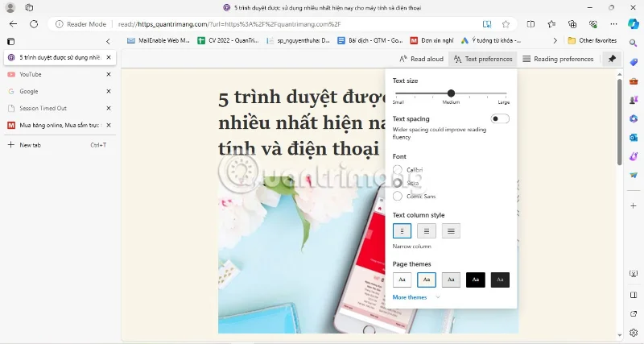Open Copilot sidebar icon
This screenshot has height=344, width=644.
pos(634,24)
